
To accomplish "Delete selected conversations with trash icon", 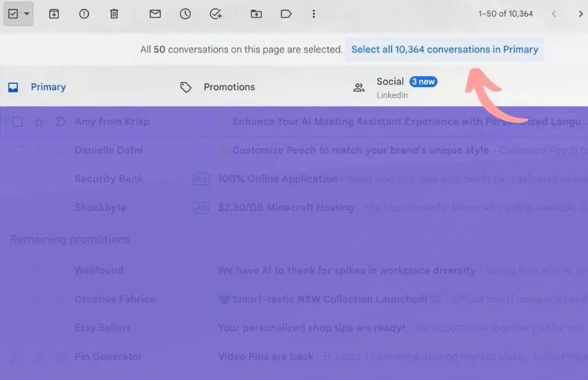I will pyautogui.click(x=114, y=14).
